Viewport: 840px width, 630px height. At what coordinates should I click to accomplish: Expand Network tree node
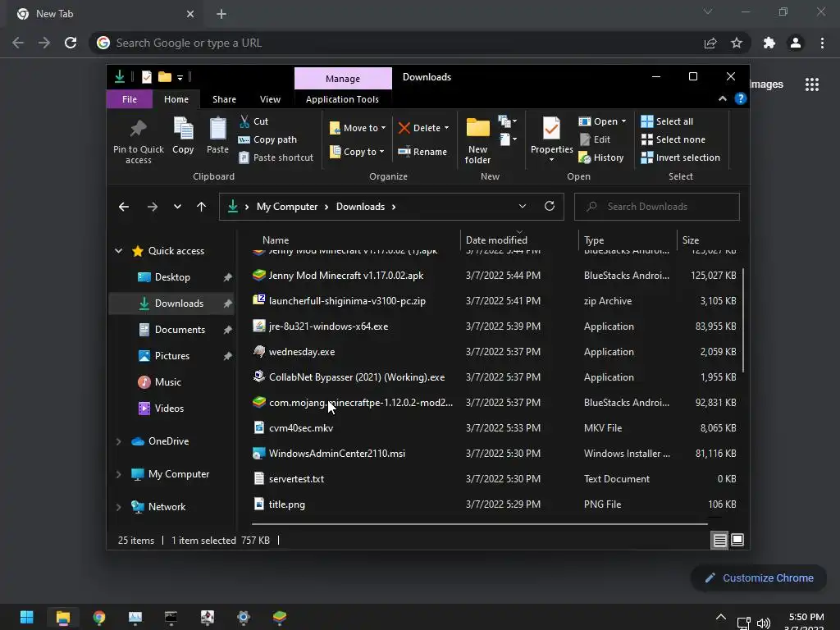coord(118,507)
